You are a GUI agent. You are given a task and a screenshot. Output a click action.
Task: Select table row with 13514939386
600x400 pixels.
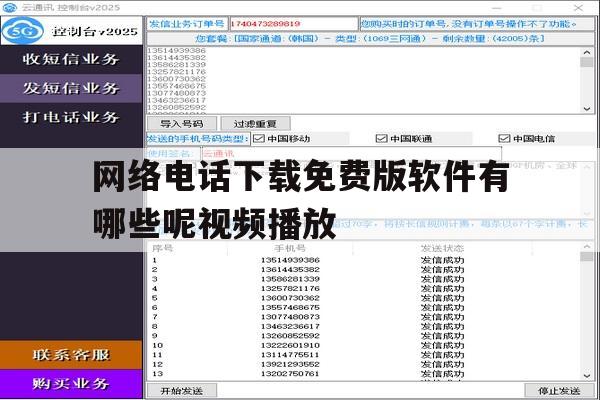tap(364, 260)
